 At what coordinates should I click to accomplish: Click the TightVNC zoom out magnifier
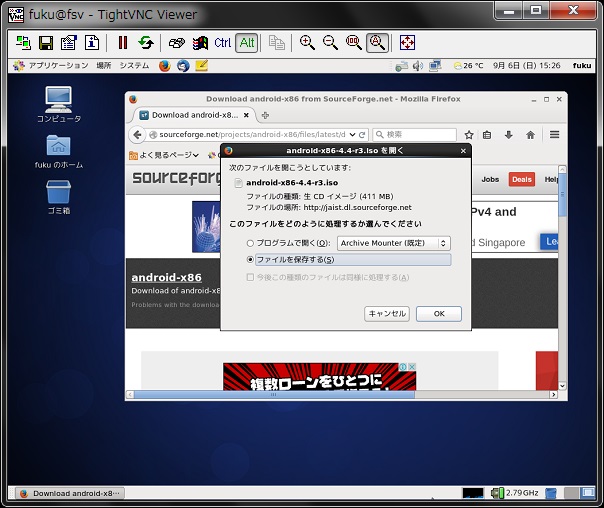click(x=331, y=42)
